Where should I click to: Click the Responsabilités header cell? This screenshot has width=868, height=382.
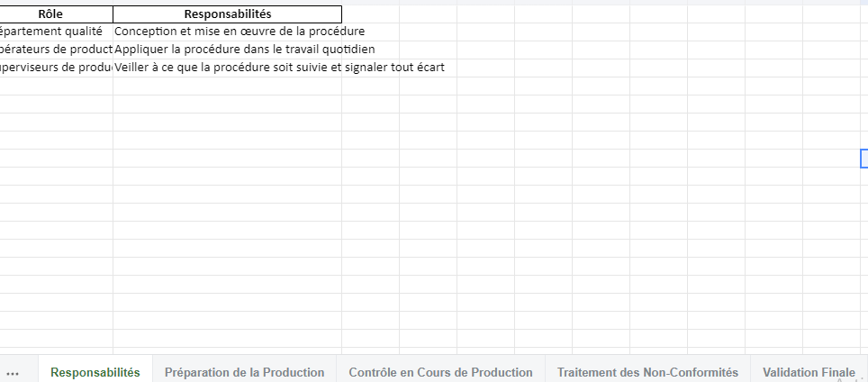coord(227,14)
